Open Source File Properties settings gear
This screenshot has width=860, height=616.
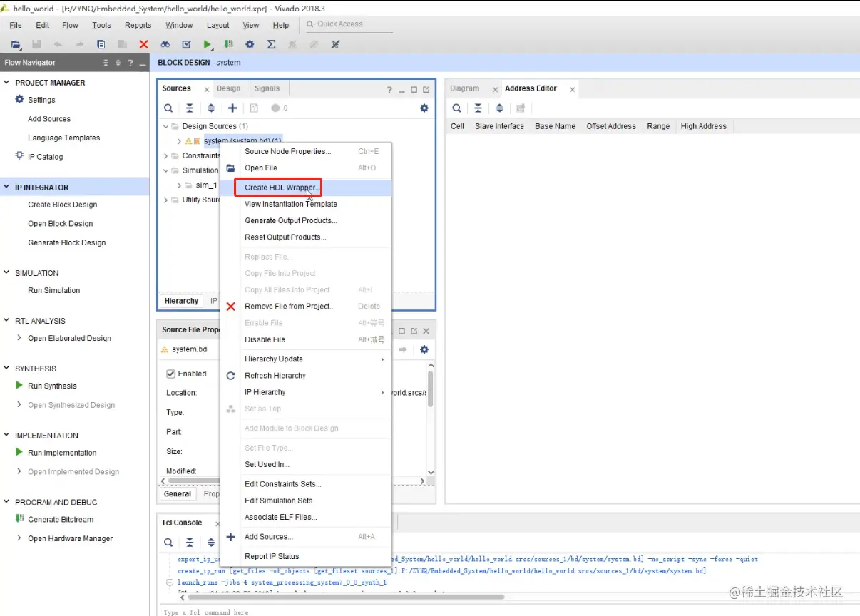pos(424,349)
